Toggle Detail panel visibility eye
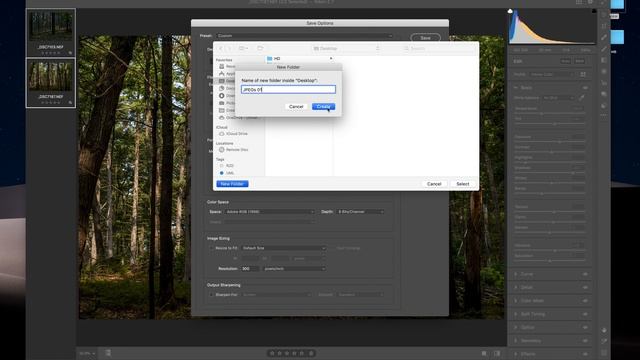 click(585, 287)
